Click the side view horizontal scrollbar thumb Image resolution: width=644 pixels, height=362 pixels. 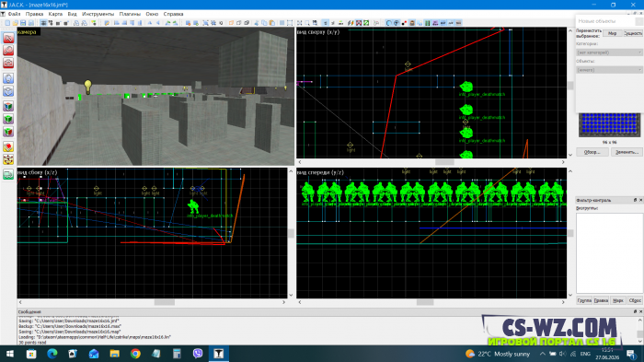(165, 302)
